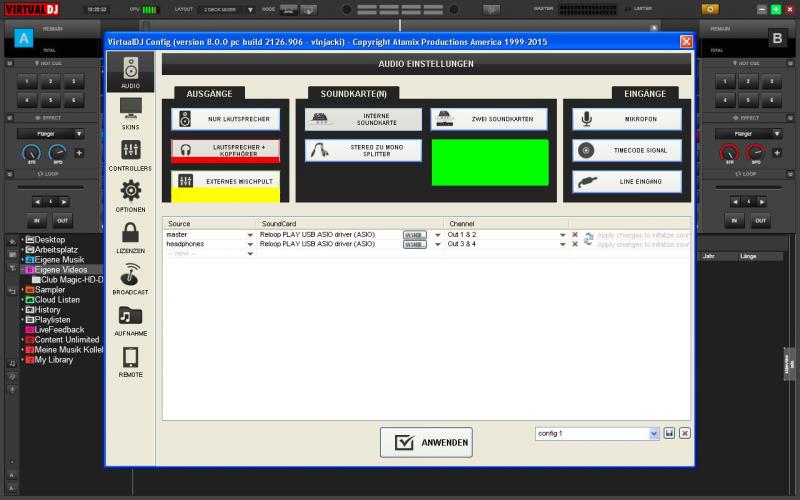The height and width of the screenshot is (500, 800).
Task: Open Channel dropdown for Out 1 & 2
Action: click(x=563, y=235)
